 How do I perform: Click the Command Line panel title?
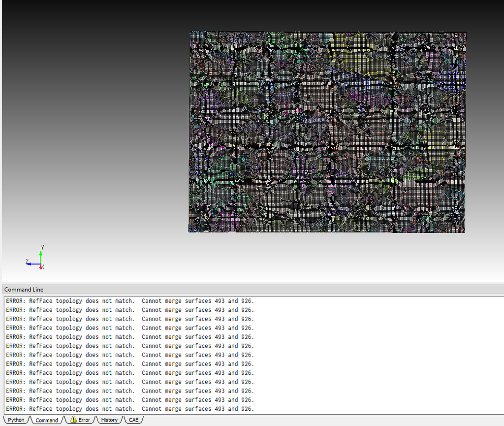tap(24, 290)
